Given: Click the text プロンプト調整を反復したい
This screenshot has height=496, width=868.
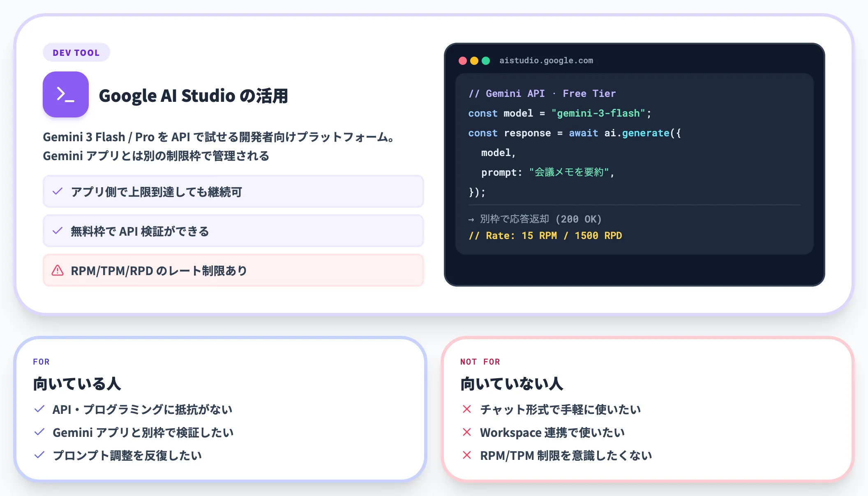Looking at the screenshot, I should (x=127, y=455).
